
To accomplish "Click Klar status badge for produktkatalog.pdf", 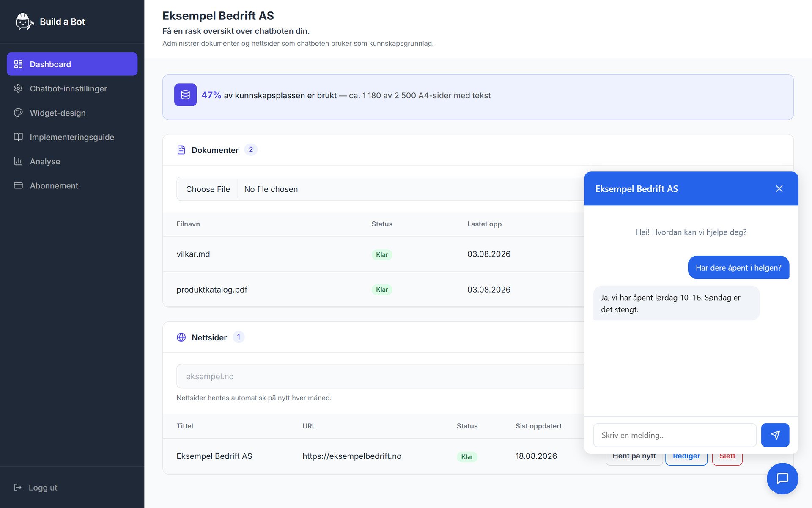I will coord(382,290).
